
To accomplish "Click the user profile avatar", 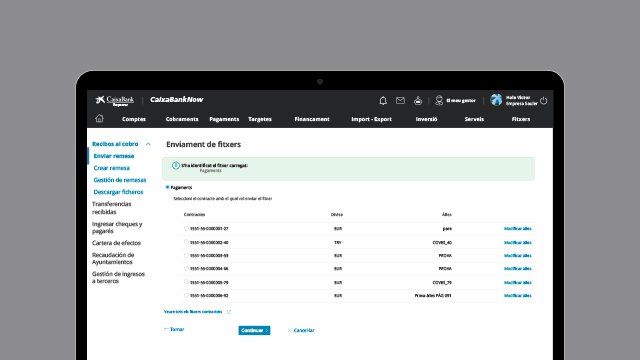I will point(496,100).
